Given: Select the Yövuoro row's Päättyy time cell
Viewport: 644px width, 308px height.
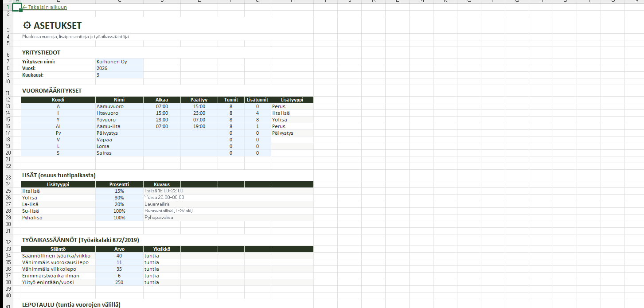Looking at the screenshot, I should pos(199,120).
